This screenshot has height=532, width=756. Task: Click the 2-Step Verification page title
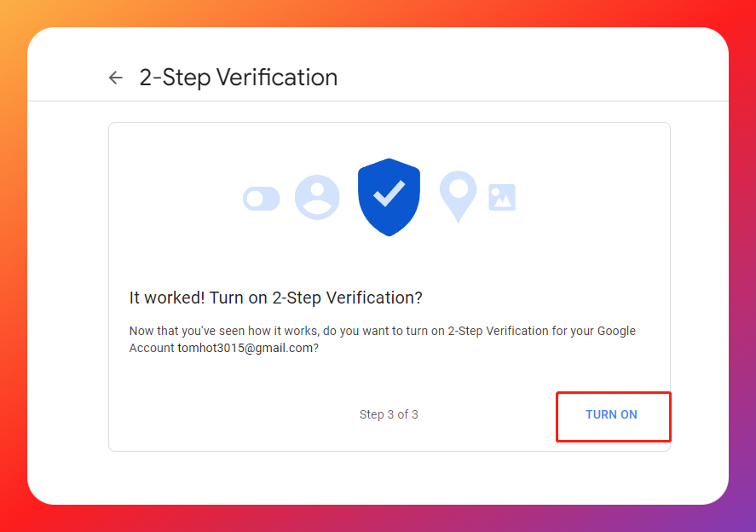(x=238, y=78)
